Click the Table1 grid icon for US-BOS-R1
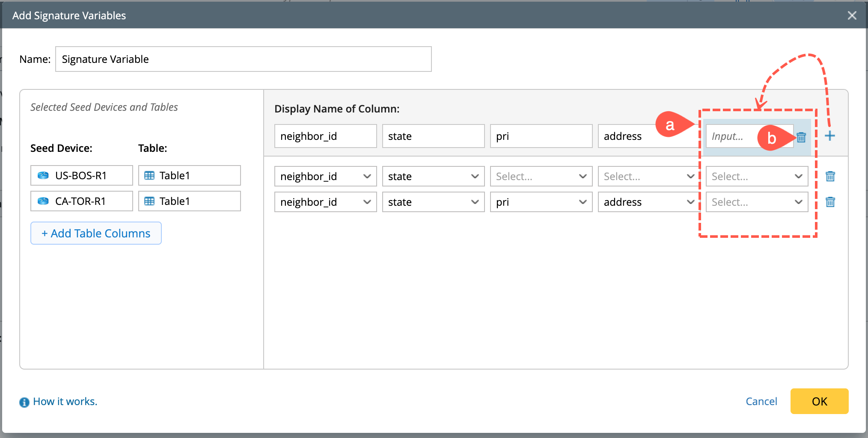 (x=149, y=175)
